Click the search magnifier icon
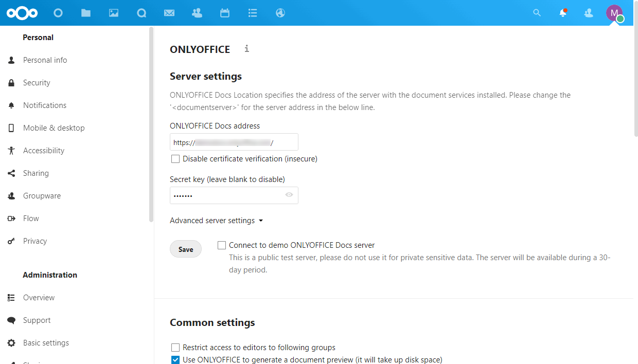 (537, 13)
